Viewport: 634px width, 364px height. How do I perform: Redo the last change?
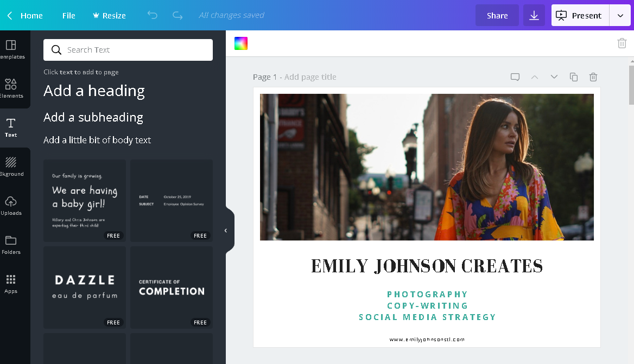(x=177, y=15)
